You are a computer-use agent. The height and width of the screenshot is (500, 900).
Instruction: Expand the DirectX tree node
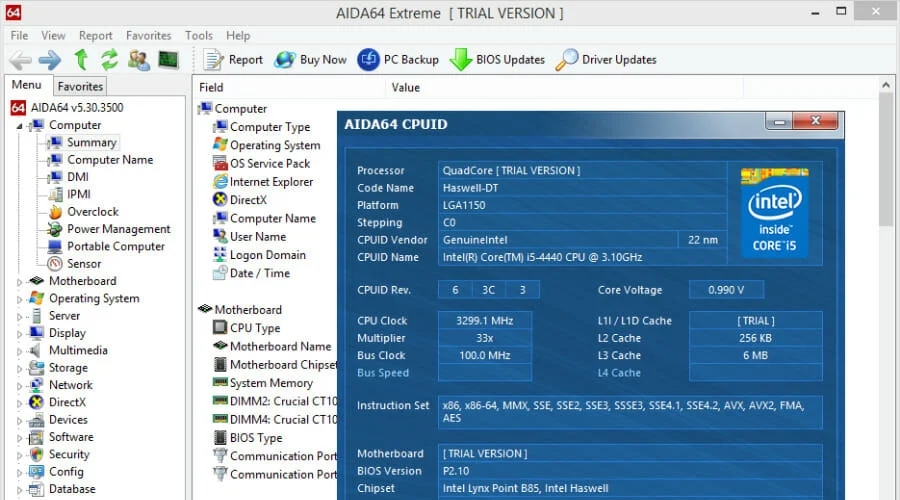coord(20,403)
